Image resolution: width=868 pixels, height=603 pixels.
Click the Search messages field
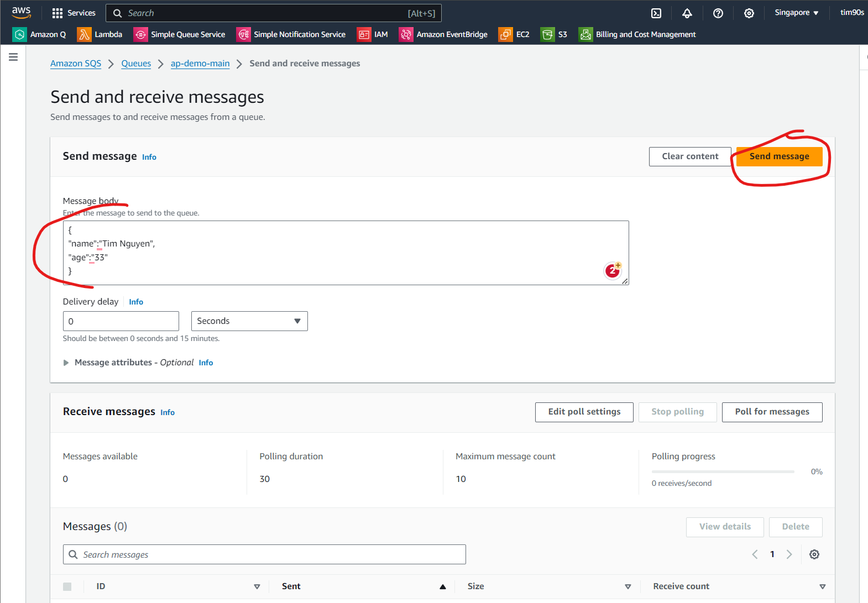tap(264, 554)
